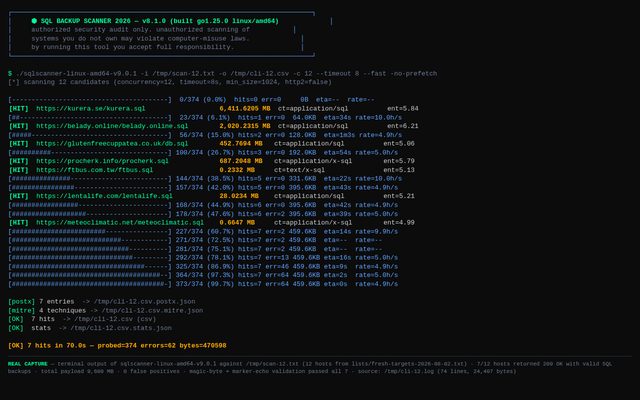Click the 325/374 (86.9%) progress counter
Viewport: 640px width, 400px height.
205,267
